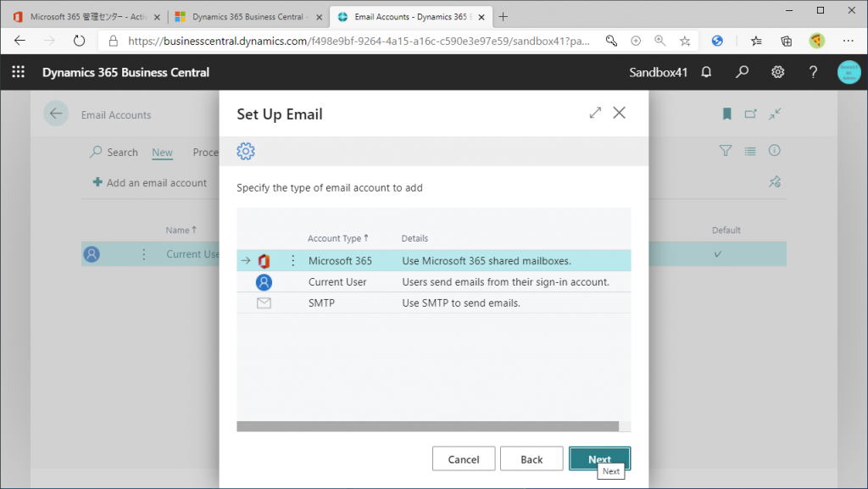Refresh the browser page
The width and height of the screenshot is (868, 489).
pos(79,41)
